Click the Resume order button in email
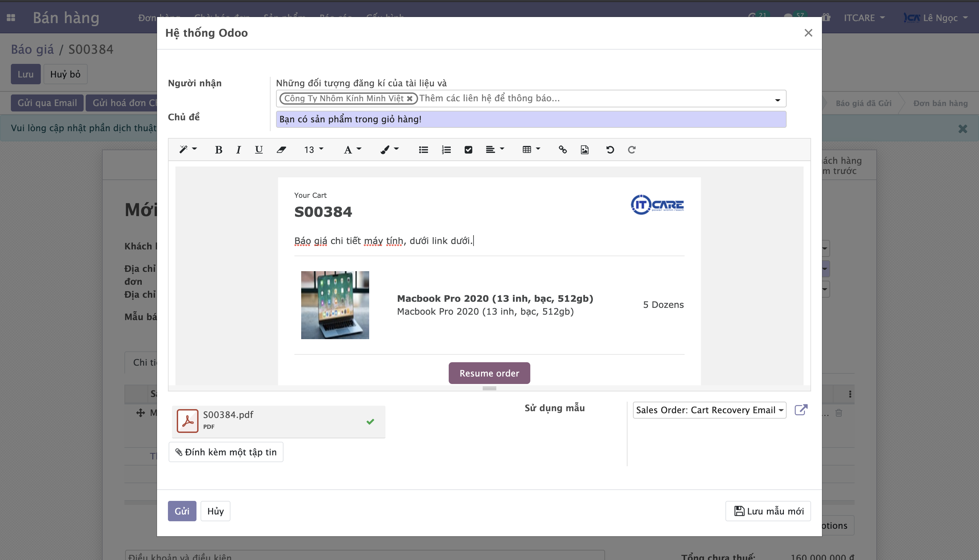The image size is (979, 560). 489,373
